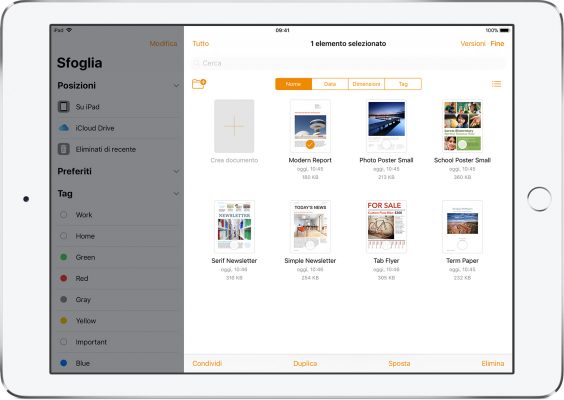
Task: Tap the plus Crea documento tile
Action: pyautogui.click(x=234, y=126)
